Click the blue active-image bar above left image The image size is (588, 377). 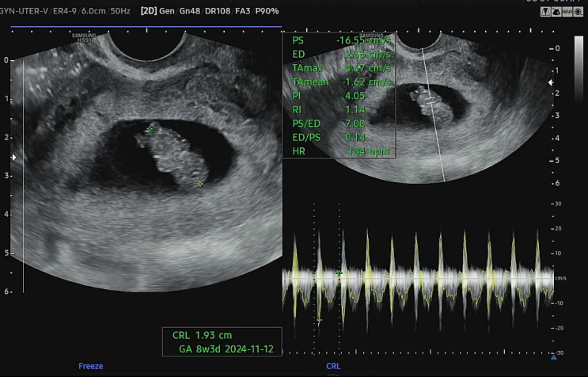(146, 27)
